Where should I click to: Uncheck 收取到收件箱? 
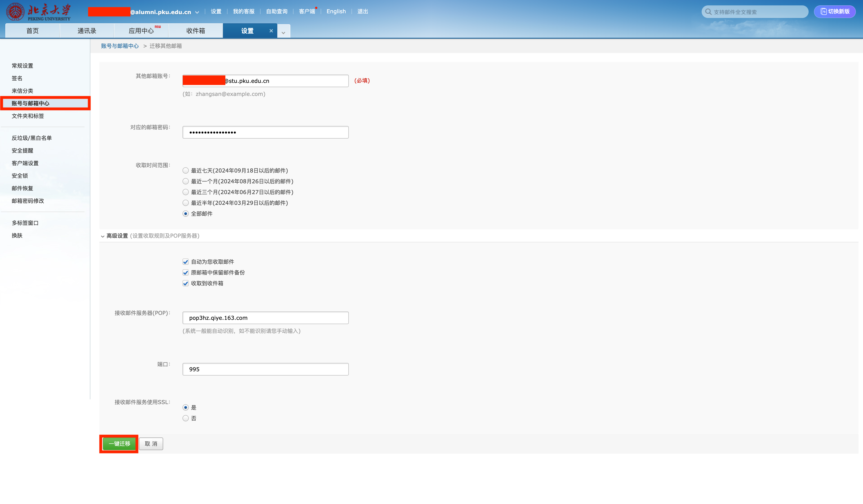coord(185,283)
